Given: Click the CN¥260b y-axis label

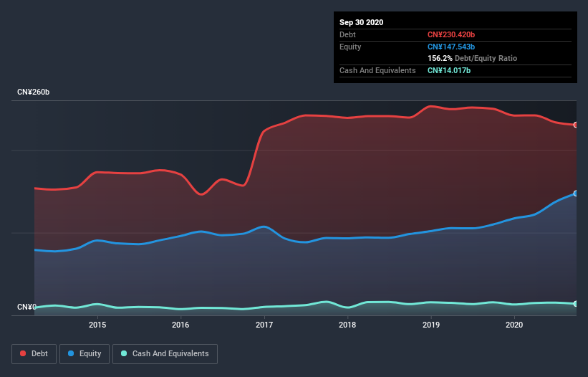Looking at the screenshot, I should click(34, 92).
